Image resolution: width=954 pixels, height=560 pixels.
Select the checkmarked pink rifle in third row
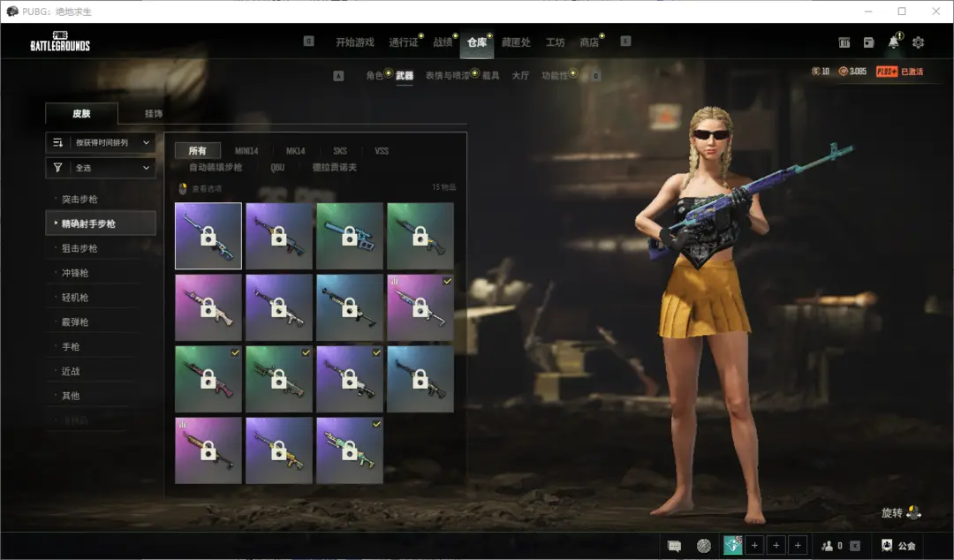[x=208, y=379]
